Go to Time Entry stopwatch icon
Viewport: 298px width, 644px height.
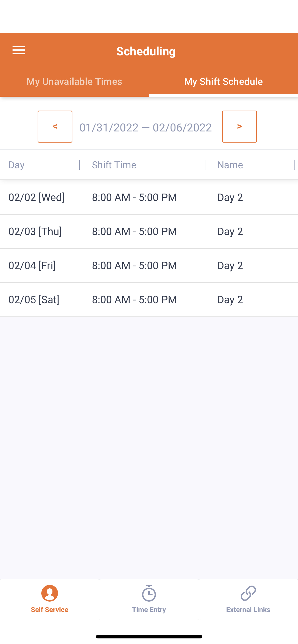pyautogui.click(x=149, y=593)
